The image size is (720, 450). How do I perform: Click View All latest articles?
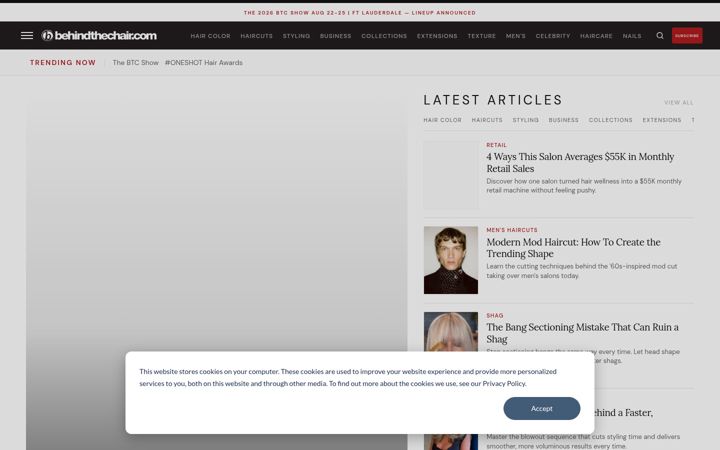tap(678, 102)
